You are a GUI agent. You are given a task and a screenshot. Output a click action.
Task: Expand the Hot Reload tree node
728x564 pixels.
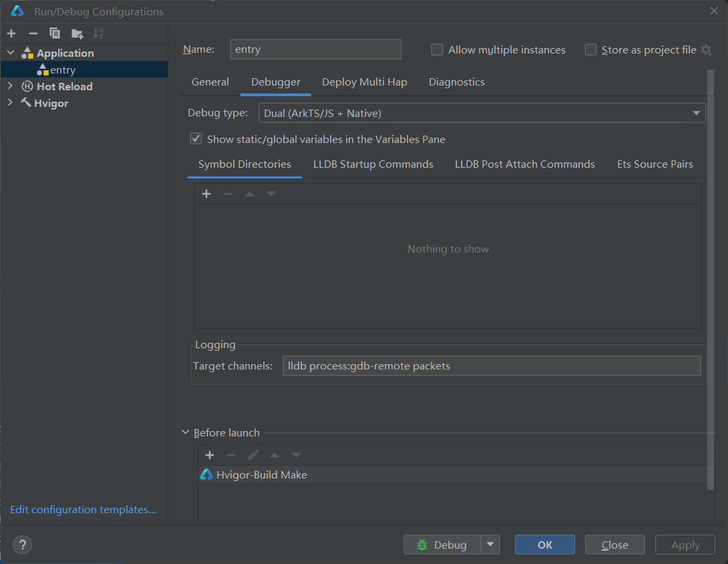10,86
